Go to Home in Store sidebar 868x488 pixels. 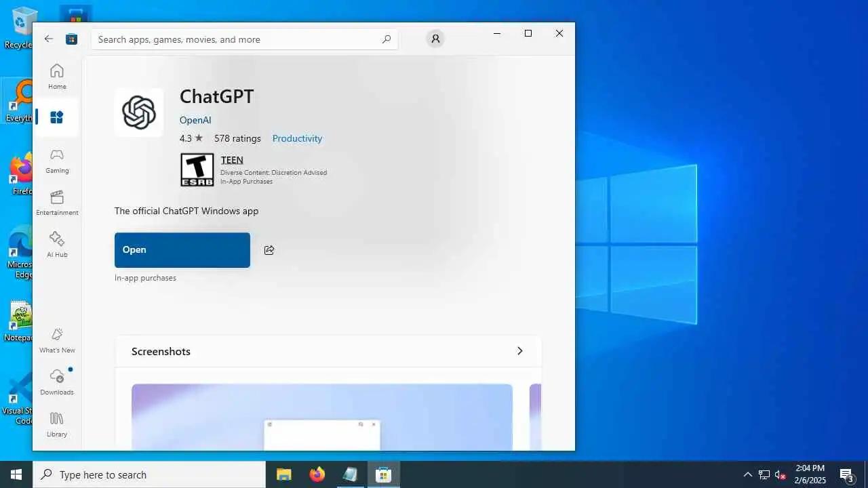point(57,76)
